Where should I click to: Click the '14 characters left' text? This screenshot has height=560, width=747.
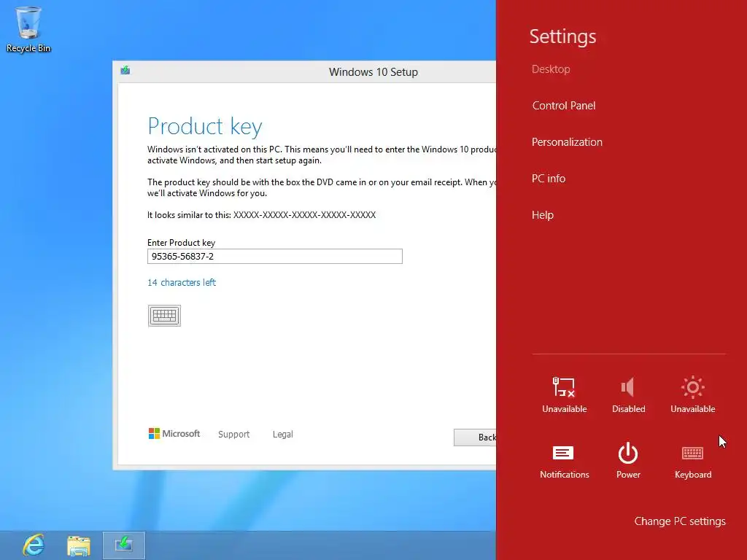(x=182, y=282)
